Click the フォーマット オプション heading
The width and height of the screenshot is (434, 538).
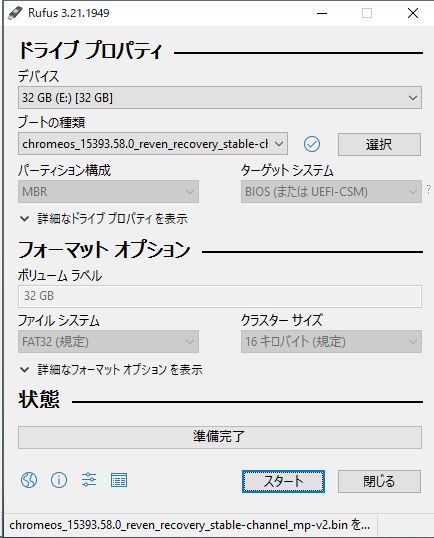[104, 249]
